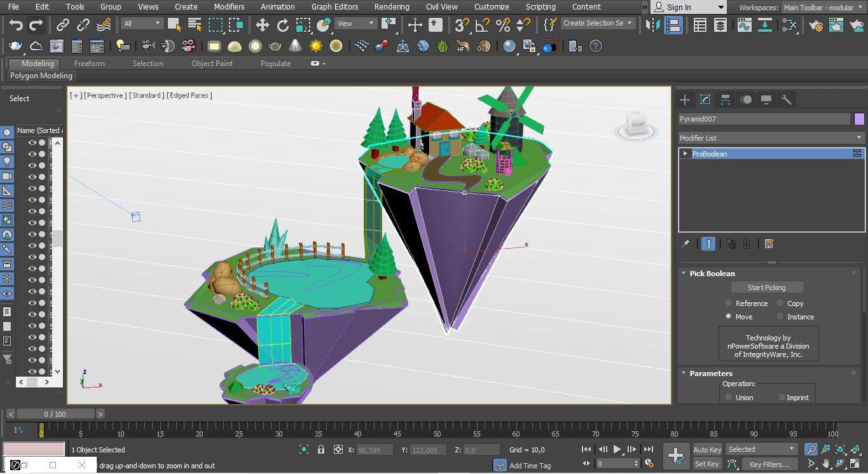The height and width of the screenshot is (474, 868).
Task: Select the Move transform tool
Action: pyautogui.click(x=263, y=25)
